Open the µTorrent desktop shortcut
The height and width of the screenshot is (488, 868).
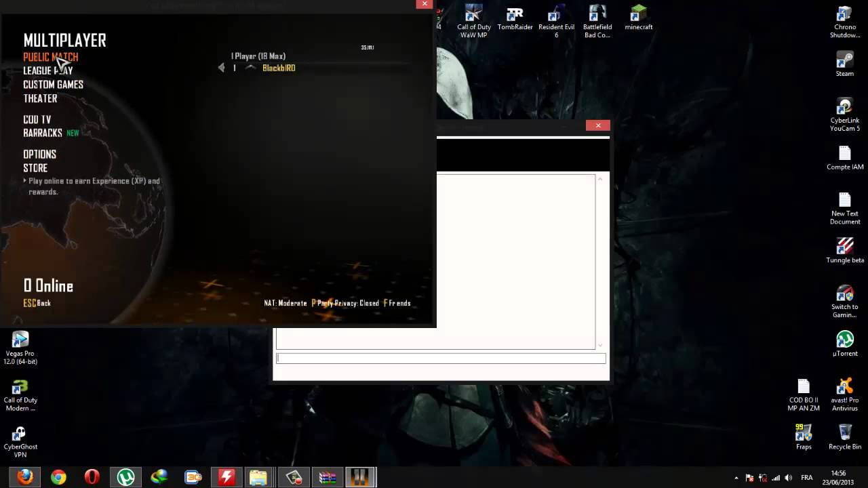click(x=844, y=344)
